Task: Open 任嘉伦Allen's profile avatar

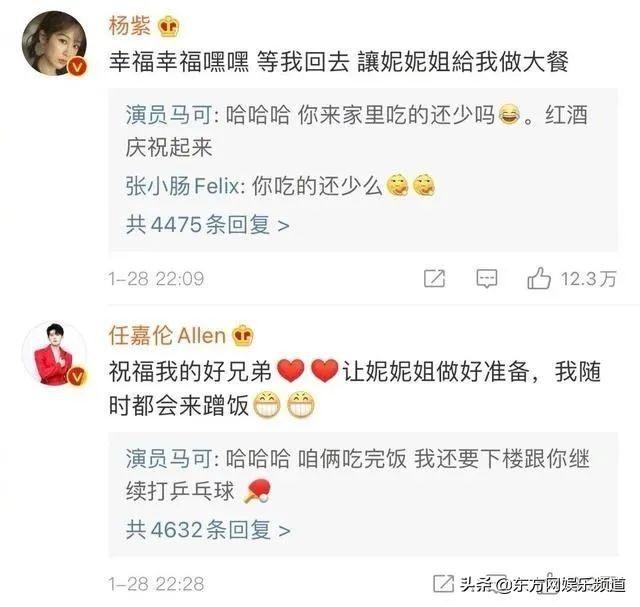Action: click(54, 354)
